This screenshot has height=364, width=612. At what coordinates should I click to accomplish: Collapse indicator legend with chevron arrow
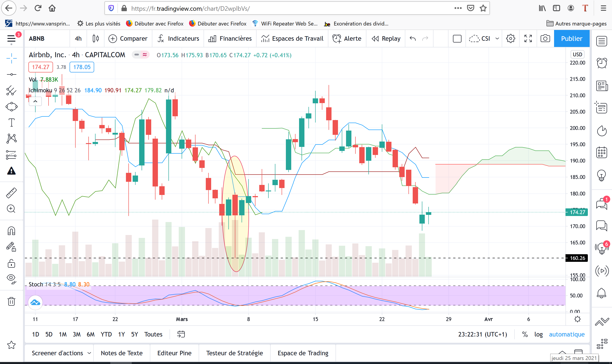click(x=35, y=101)
